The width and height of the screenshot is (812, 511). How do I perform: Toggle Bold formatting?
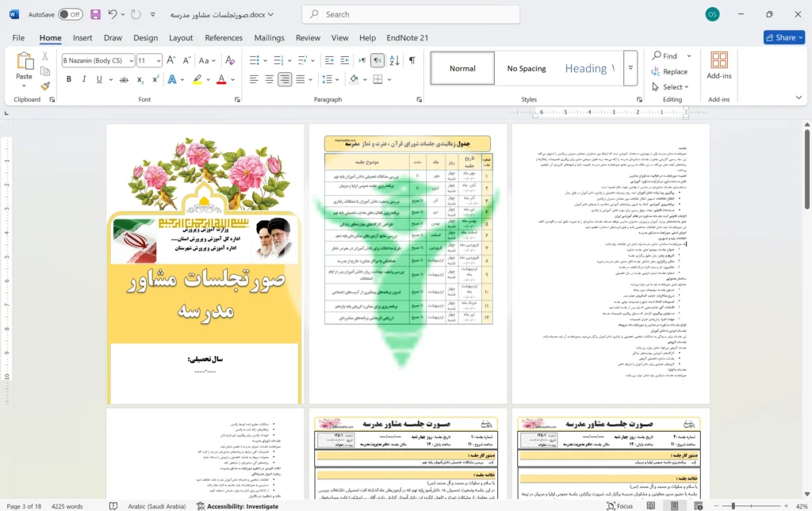(69, 80)
